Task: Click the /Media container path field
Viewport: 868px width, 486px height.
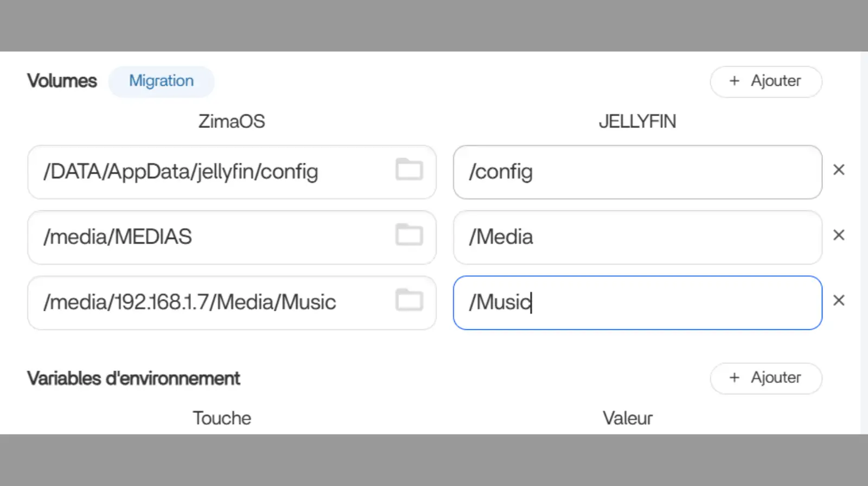Action: pyautogui.click(x=637, y=237)
